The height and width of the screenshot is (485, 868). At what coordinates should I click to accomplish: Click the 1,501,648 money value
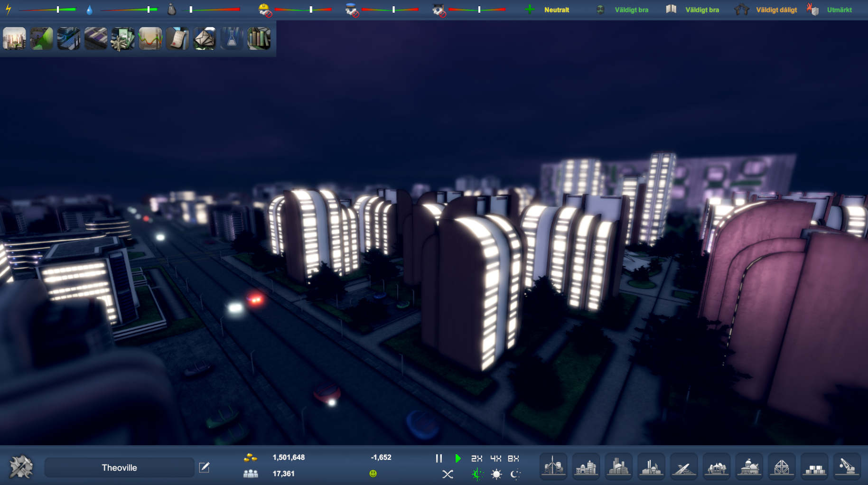point(289,457)
